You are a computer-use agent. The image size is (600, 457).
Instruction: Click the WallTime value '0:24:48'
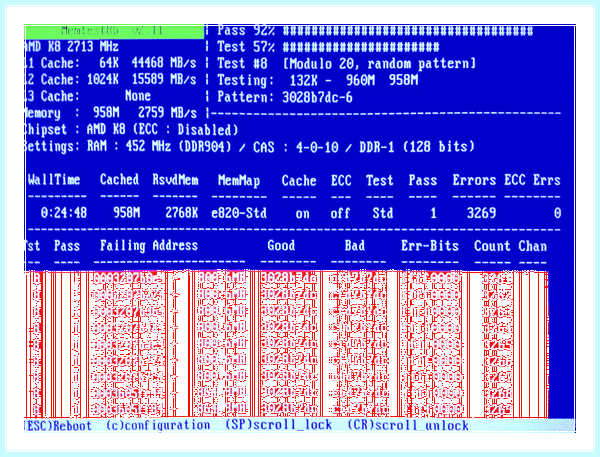click(64, 213)
